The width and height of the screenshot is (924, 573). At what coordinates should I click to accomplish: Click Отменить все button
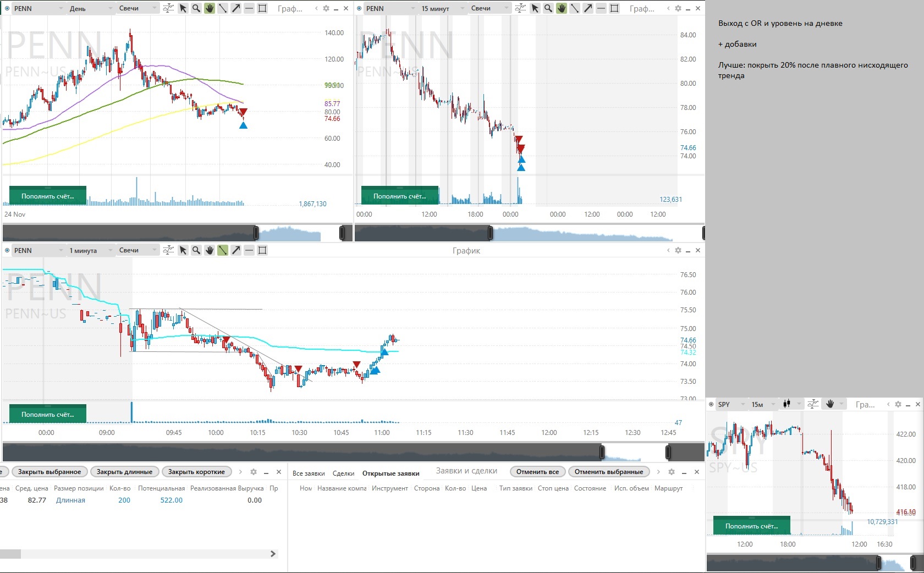537,472
